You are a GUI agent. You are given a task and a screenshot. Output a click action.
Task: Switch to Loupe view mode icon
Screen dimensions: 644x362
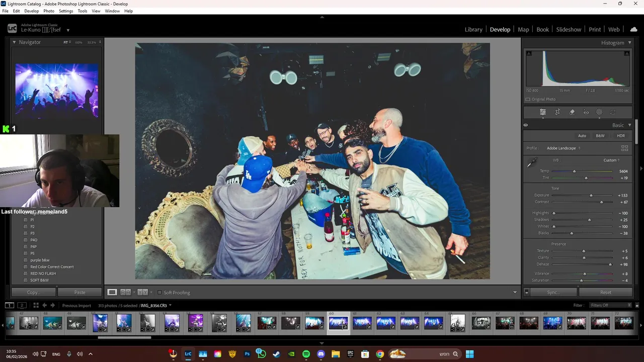point(112,292)
